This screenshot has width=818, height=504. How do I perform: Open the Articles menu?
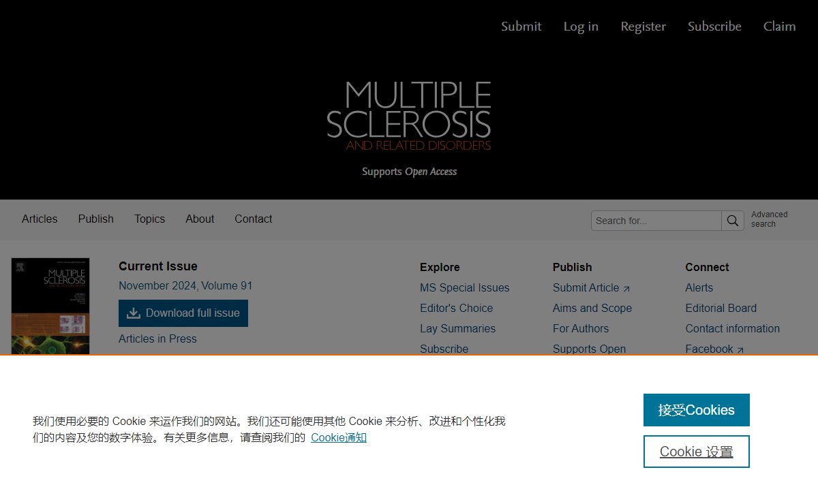tap(40, 219)
